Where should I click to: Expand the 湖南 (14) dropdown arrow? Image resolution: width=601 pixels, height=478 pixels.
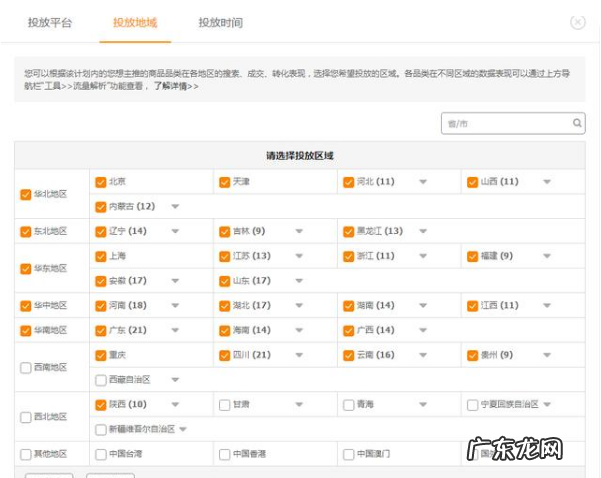423,306
